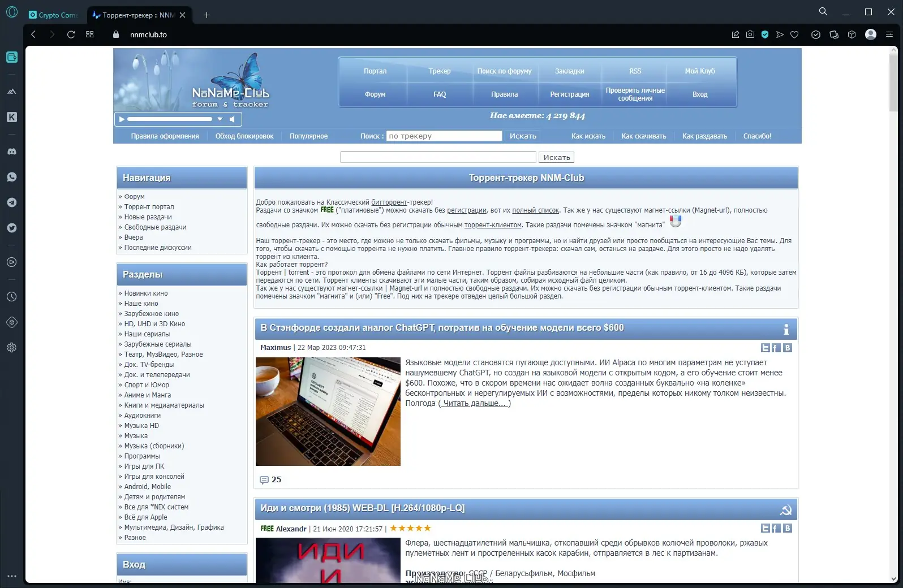Go back to the previous page
Viewport: 903px width, 588px height.
[x=33, y=34]
